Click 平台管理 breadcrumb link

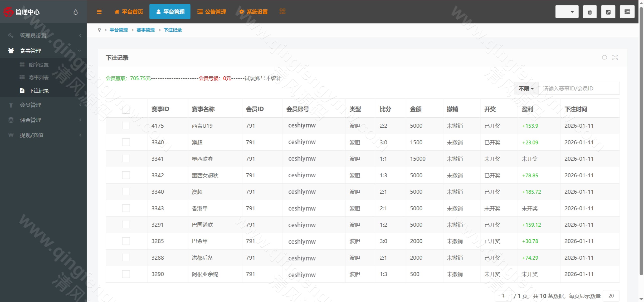(x=118, y=30)
